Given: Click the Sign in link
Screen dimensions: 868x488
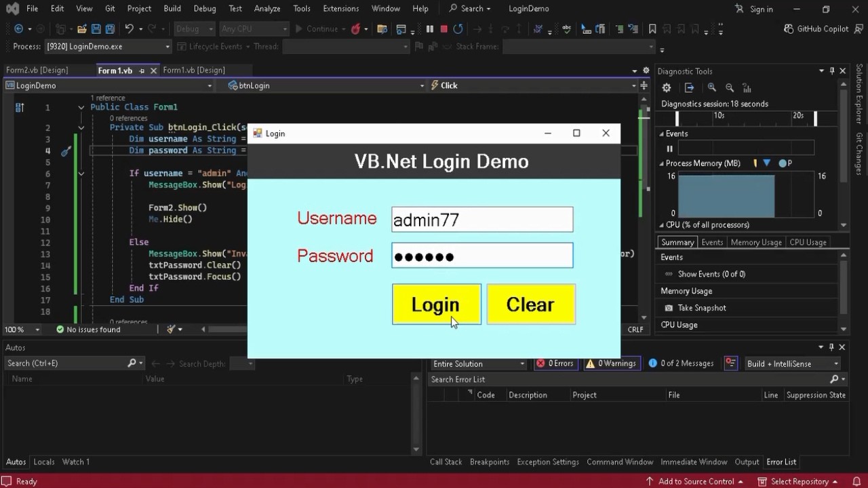Looking at the screenshot, I should tap(754, 9).
